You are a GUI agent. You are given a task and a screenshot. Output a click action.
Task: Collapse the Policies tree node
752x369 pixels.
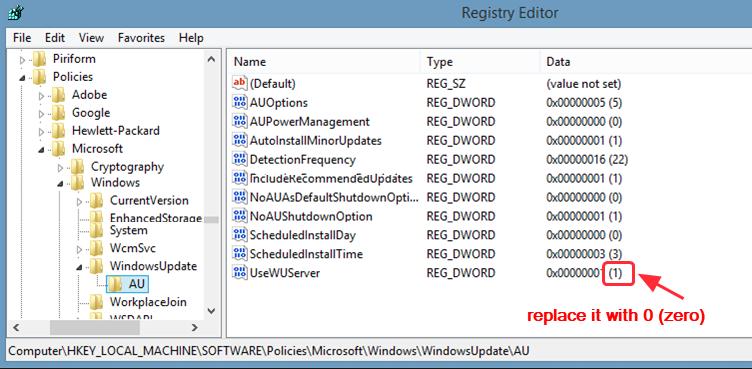[x=22, y=78]
